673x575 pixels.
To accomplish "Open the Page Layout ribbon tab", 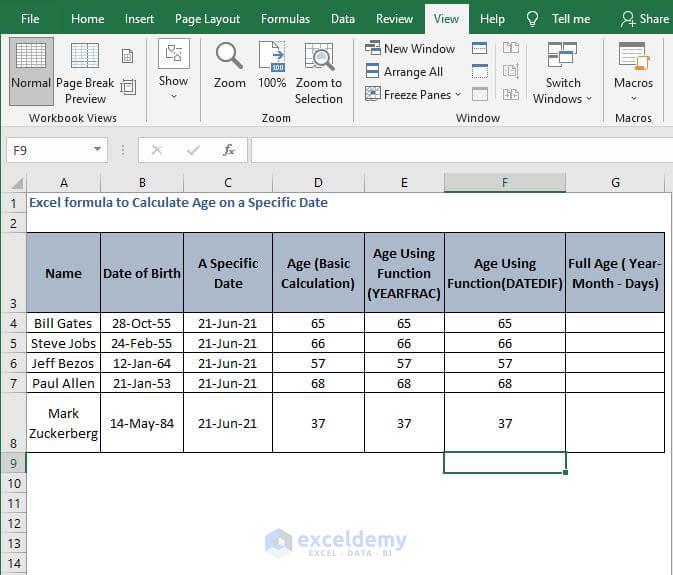I will click(207, 19).
